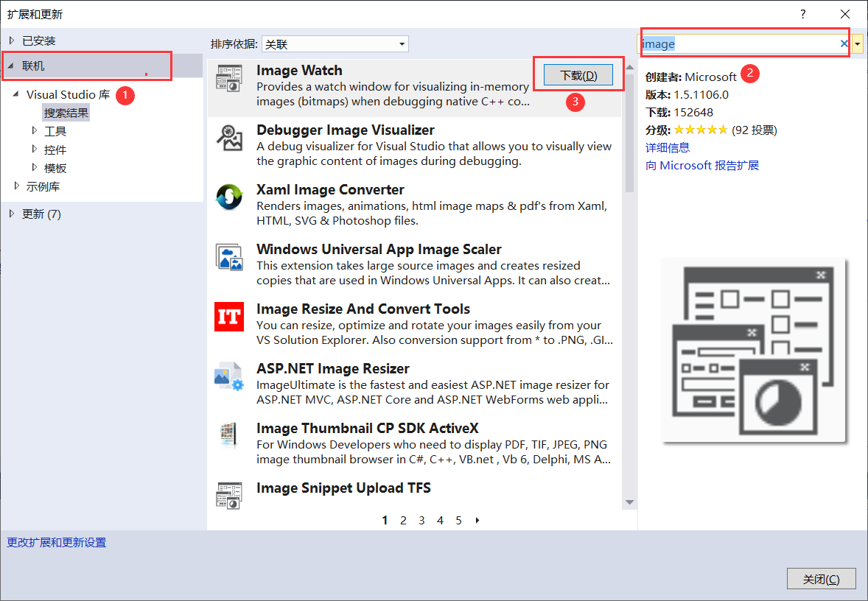Close the dialog with 关闭(C)
The height and width of the screenshot is (601, 868).
click(x=821, y=579)
